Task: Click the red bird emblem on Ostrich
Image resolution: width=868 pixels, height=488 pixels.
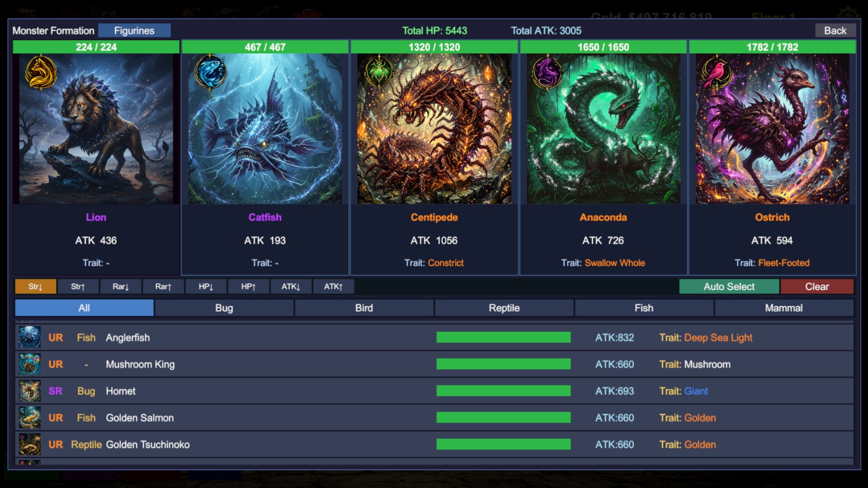Action: coord(717,72)
